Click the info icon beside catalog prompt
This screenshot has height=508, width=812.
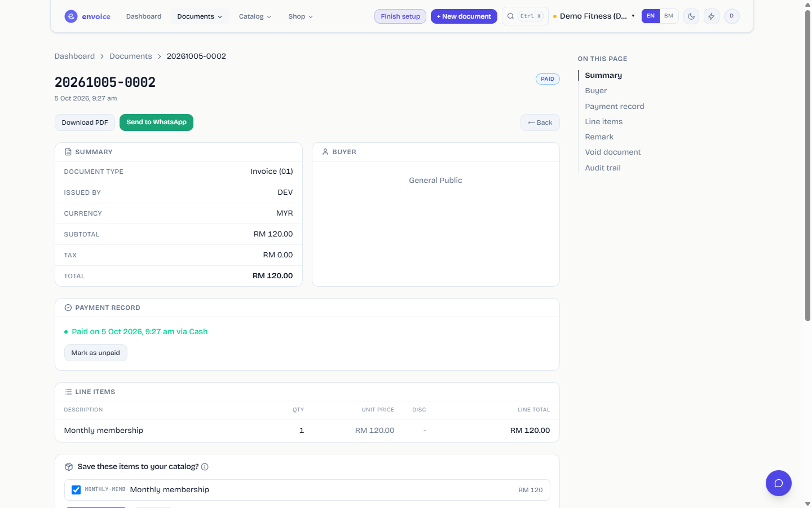205,467
